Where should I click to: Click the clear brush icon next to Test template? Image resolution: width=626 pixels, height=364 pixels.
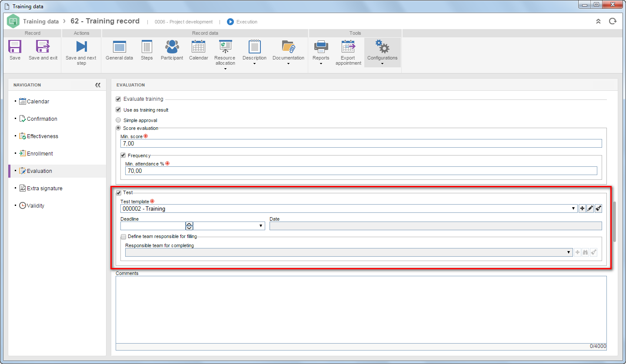pos(598,209)
